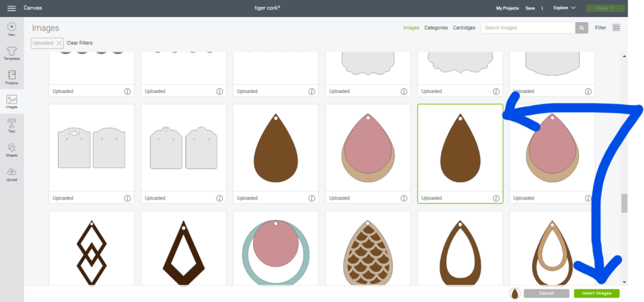Open My Projects in the header
This screenshot has width=644, height=302.
pyautogui.click(x=508, y=8)
